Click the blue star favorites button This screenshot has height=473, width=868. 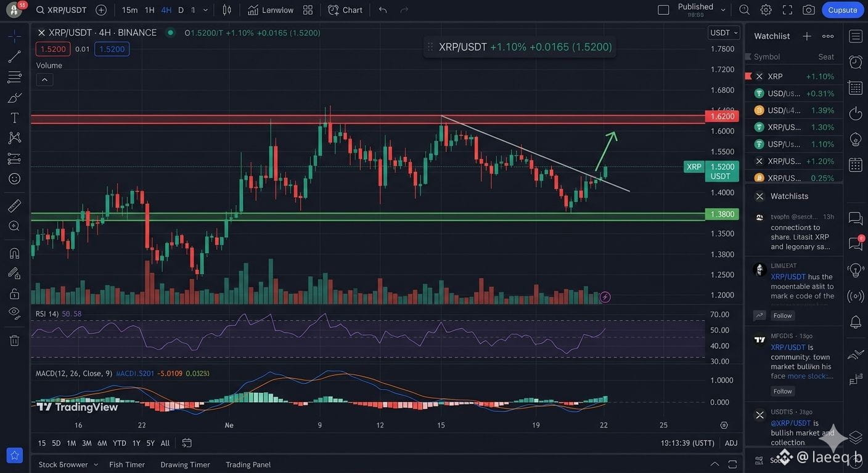point(14,456)
